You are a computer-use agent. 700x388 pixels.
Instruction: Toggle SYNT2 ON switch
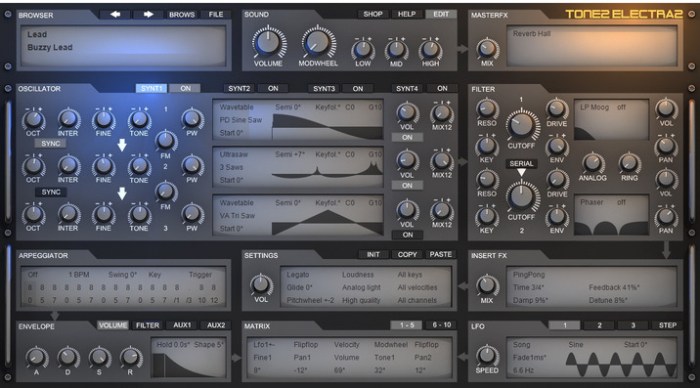(273, 88)
